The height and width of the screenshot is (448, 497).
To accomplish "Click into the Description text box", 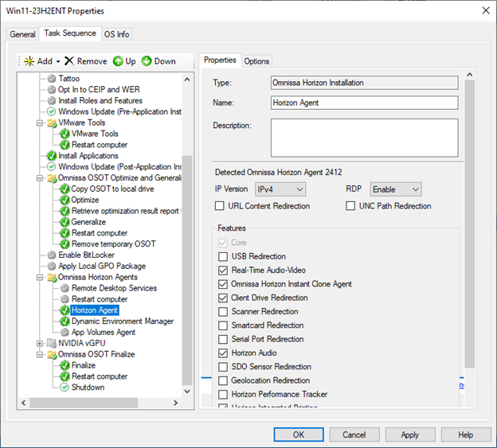I will coord(365,138).
